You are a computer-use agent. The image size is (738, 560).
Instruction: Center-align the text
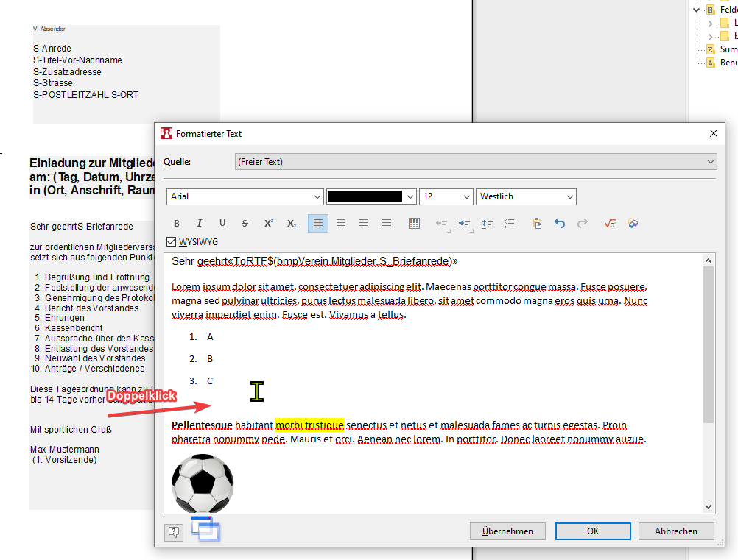click(x=341, y=224)
